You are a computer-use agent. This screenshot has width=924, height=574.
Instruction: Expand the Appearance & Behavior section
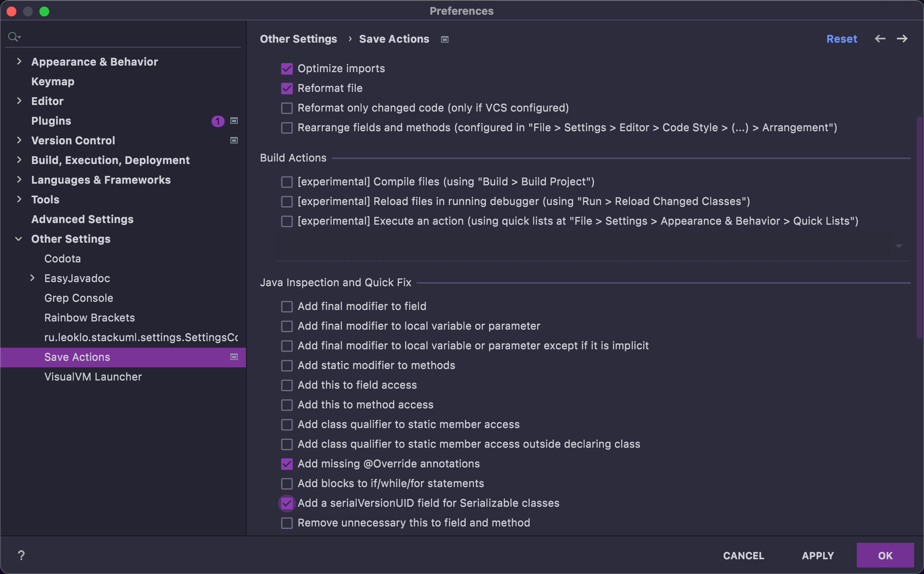[x=20, y=61]
